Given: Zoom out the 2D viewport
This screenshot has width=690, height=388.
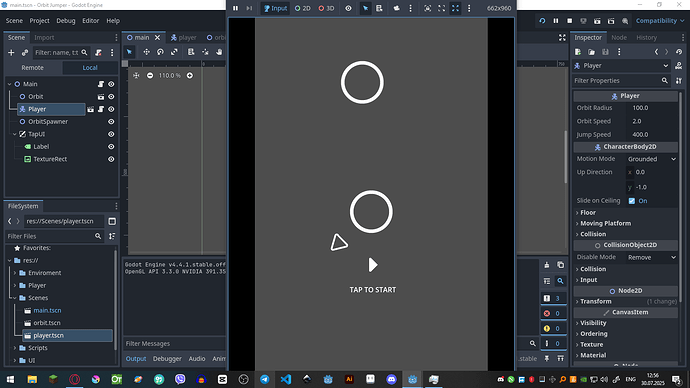Looking at the screenshot, I should [x=150, y=76].
